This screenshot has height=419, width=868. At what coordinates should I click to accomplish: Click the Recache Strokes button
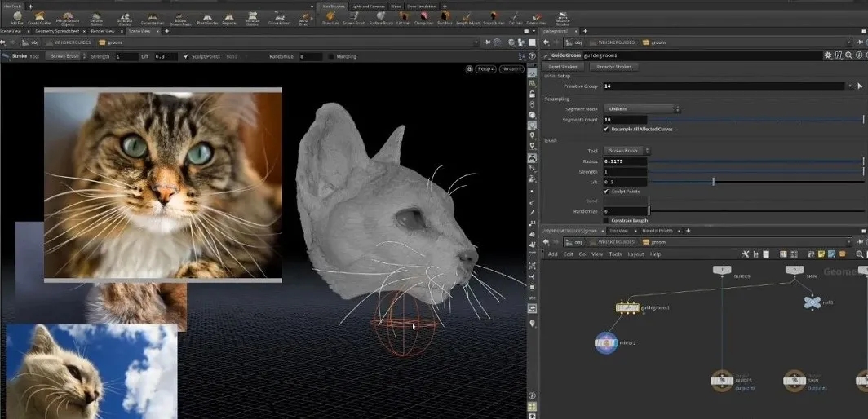(616, 66)
